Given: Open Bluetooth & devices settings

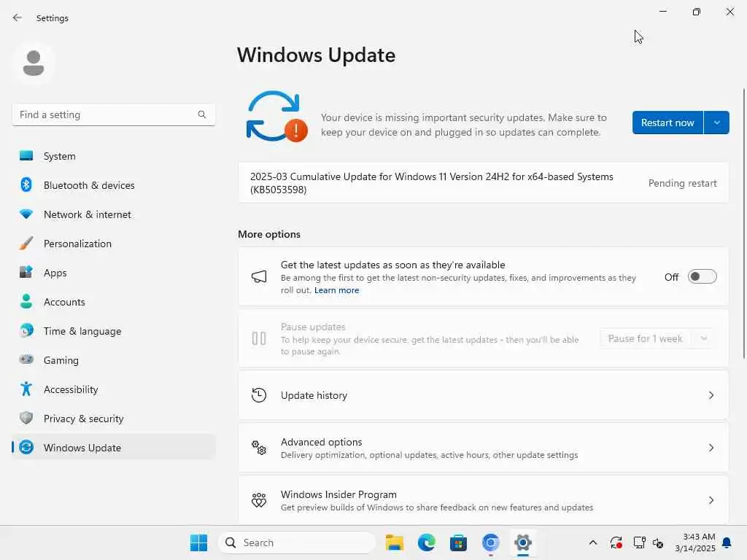Looking at the screenshot, I should [114, 184].
